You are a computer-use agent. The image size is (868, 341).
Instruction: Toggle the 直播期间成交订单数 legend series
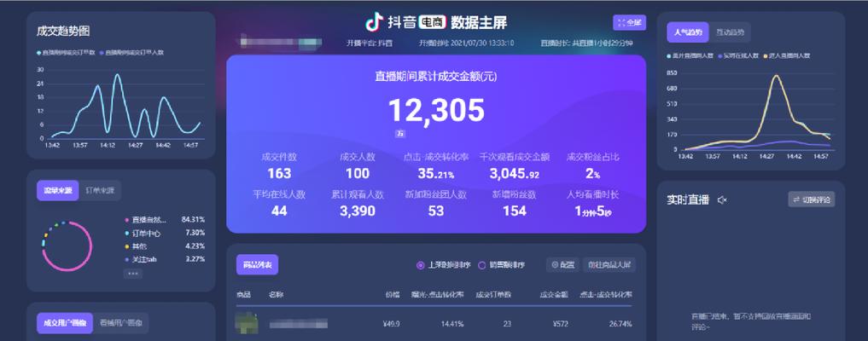pyautogui.click(x=66, y=53)
